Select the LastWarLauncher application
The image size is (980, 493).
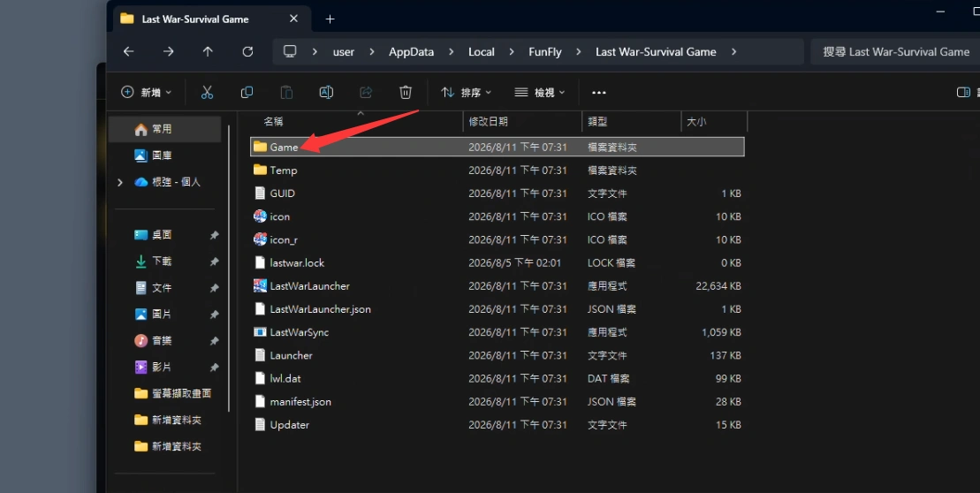498,285
